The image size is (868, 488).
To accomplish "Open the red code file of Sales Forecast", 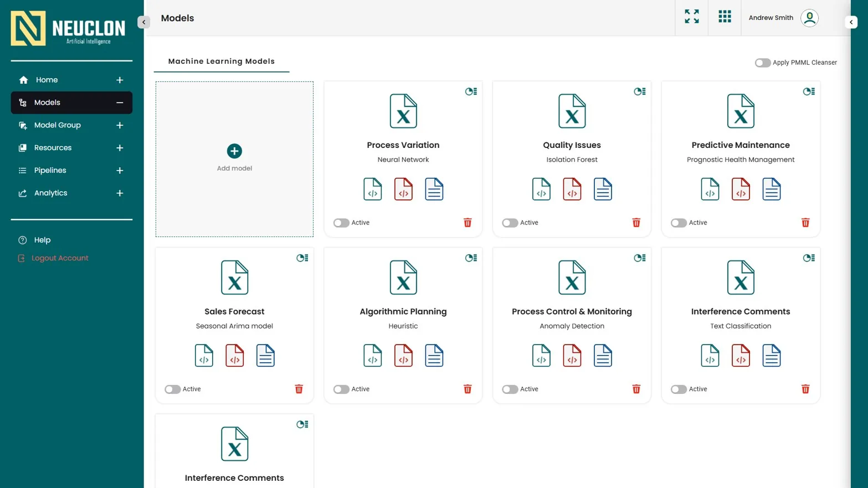I will [234, 356].
